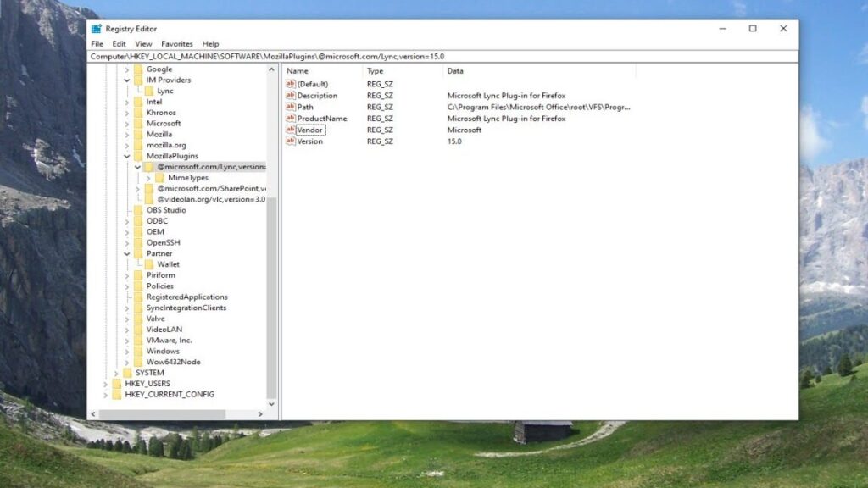The width and height of the screenshot is (868, 488).
Task: Click the registry path address bar
Action: pos(441,56)
